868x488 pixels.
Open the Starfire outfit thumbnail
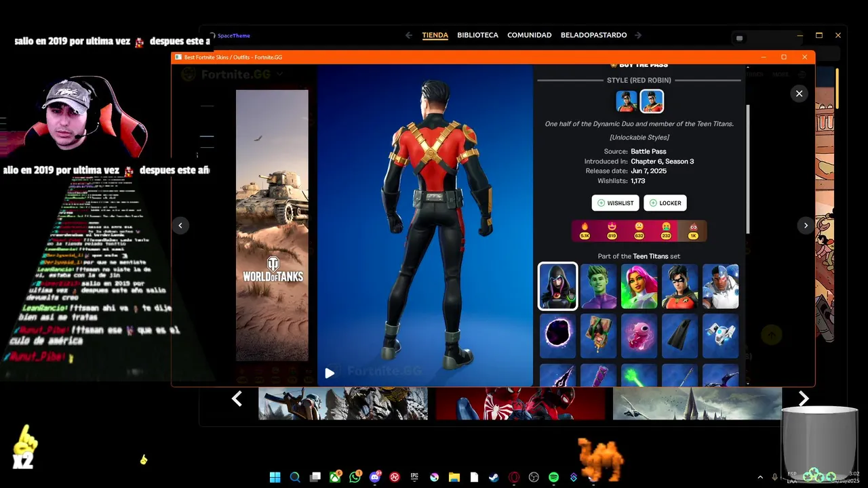point(639,286)
